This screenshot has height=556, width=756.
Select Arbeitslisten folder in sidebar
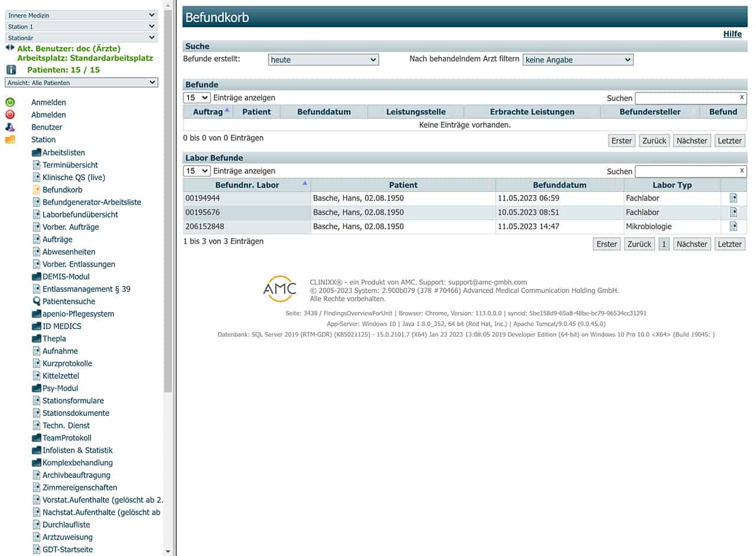(x=63, y=152)
